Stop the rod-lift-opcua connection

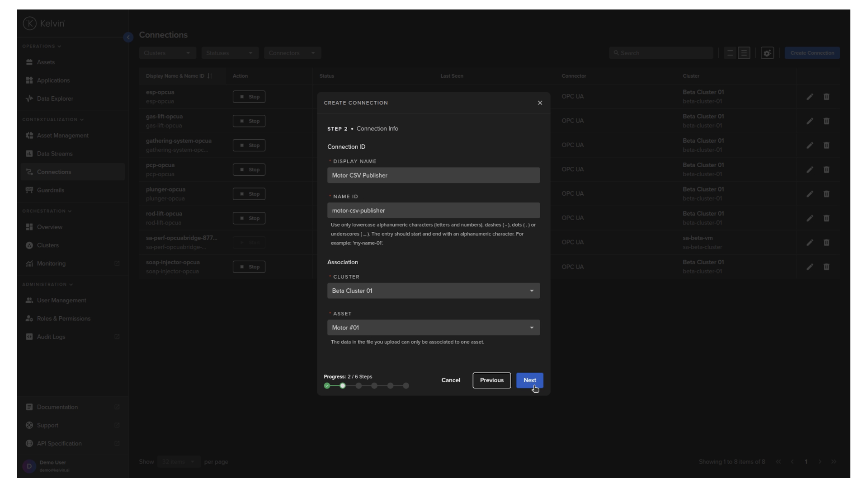249,218
